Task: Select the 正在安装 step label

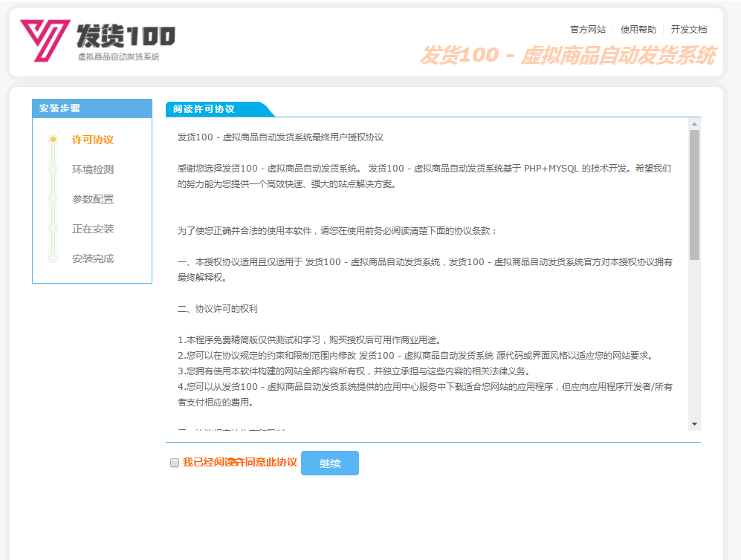Action: (x=93, y=229)
